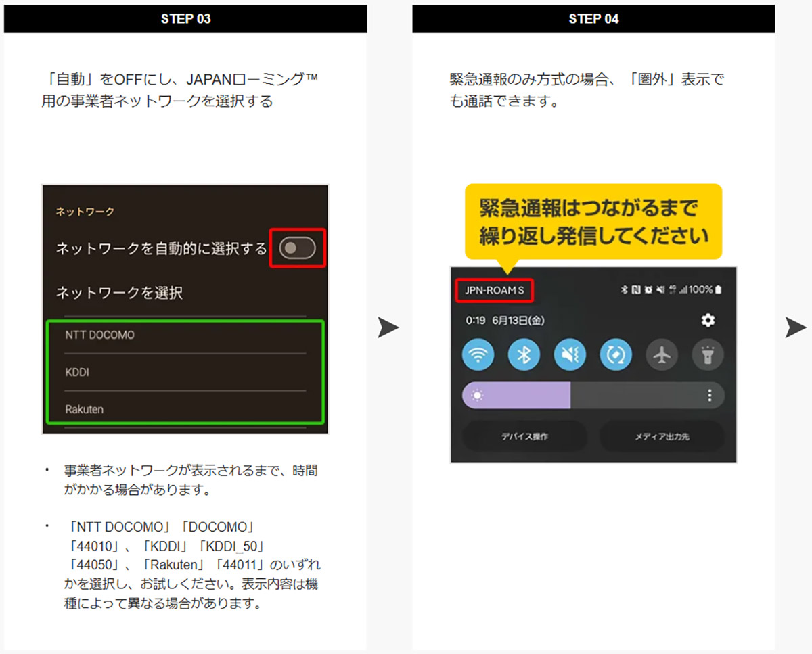Toggle the blue Bluetooth quick setting

coord(524,354)
